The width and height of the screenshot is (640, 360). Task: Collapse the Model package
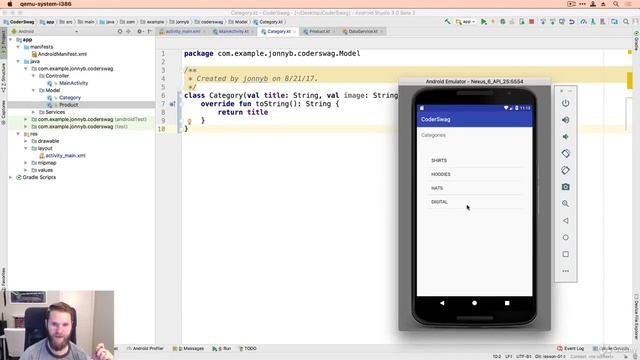[33, 90]
